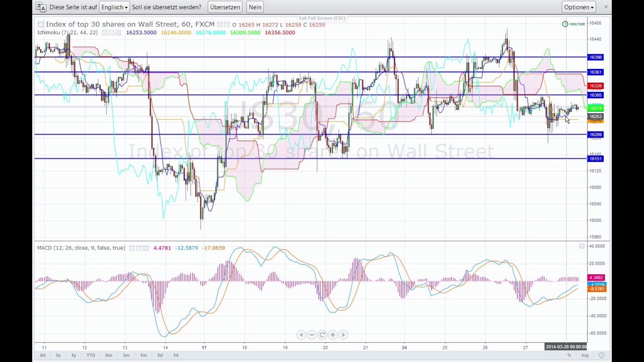This screenshot has height=362, width=644.
Task: Click the MACD value -12.5879
Action: (187, 248)
